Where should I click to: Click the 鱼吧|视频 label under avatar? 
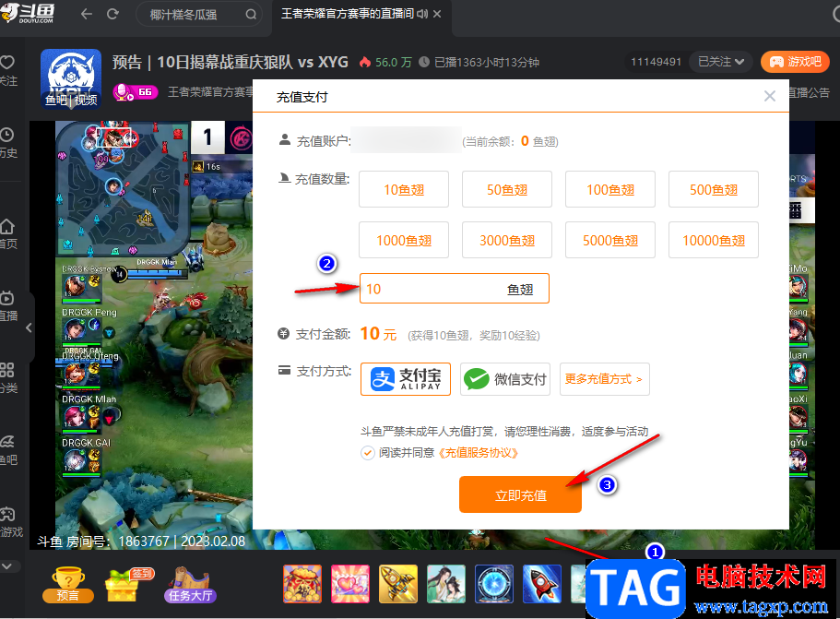pyautogui.click(x=71, y=101)
